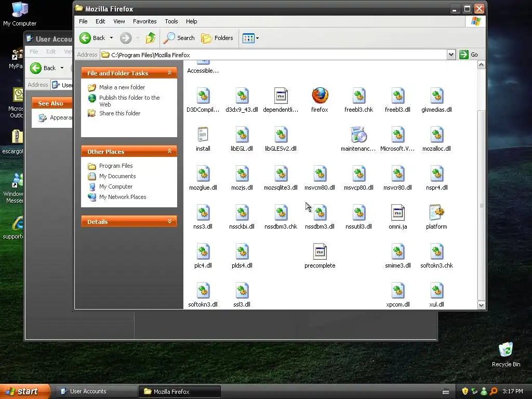Viewport: 532px width, 399px height.
Task: Select mozalloc.dll file icon
Action: click(x=436, y=135)
